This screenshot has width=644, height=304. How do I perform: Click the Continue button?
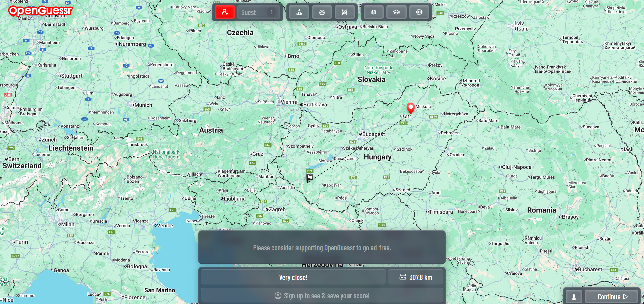[x=612, y=297]
